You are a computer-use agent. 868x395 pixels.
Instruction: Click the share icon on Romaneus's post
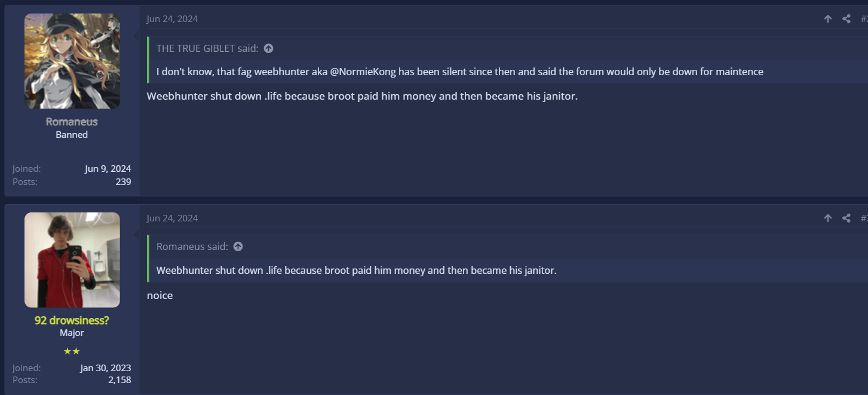pyautogui.click(x=846, y=19)
